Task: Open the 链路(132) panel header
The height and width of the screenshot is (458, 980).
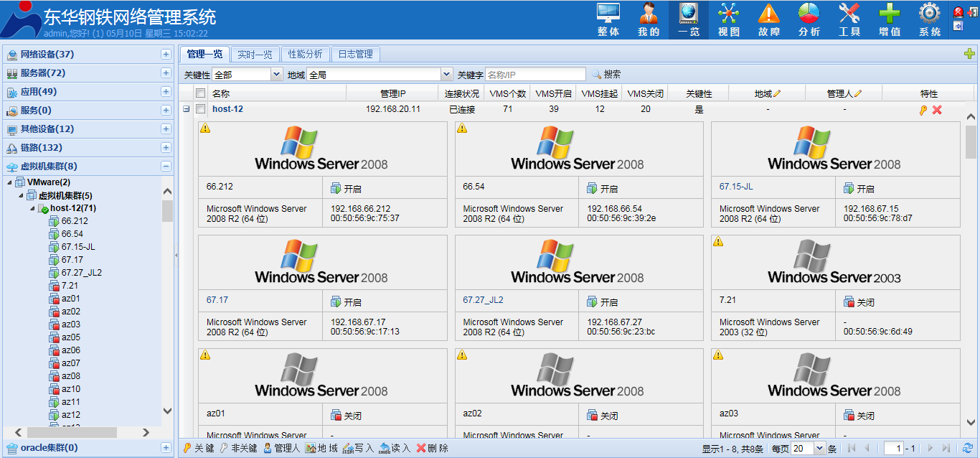Action: click(x=88, y=148)
